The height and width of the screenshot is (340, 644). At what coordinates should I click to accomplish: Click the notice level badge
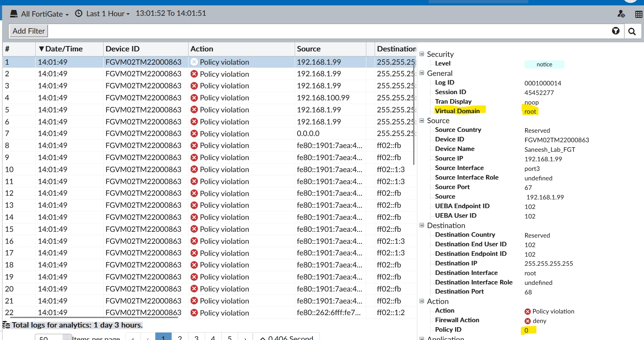pos(544,64)
